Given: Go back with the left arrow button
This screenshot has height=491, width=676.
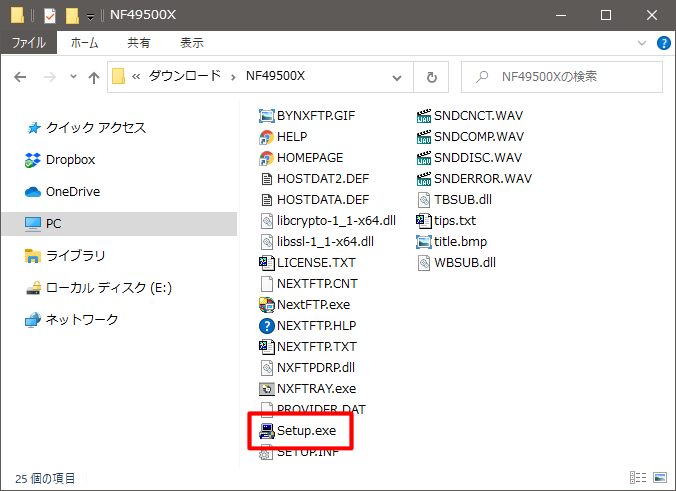Looking at the screenshot, I should [20, 77].
